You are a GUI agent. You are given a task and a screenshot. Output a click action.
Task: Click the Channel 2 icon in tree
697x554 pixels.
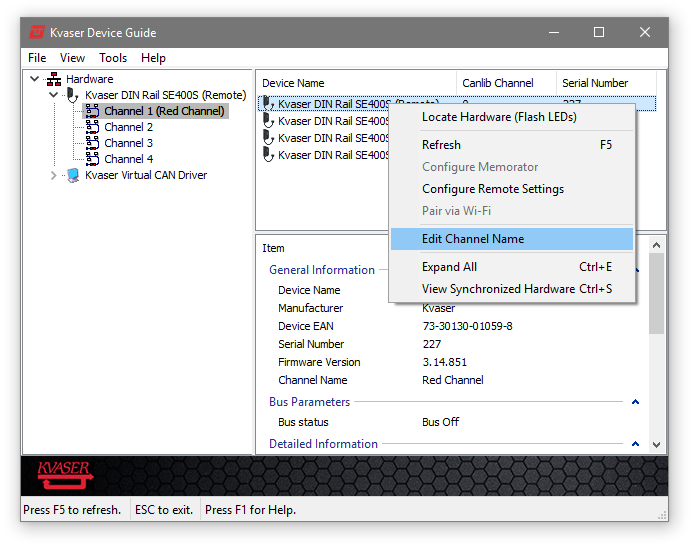[92, 127]
